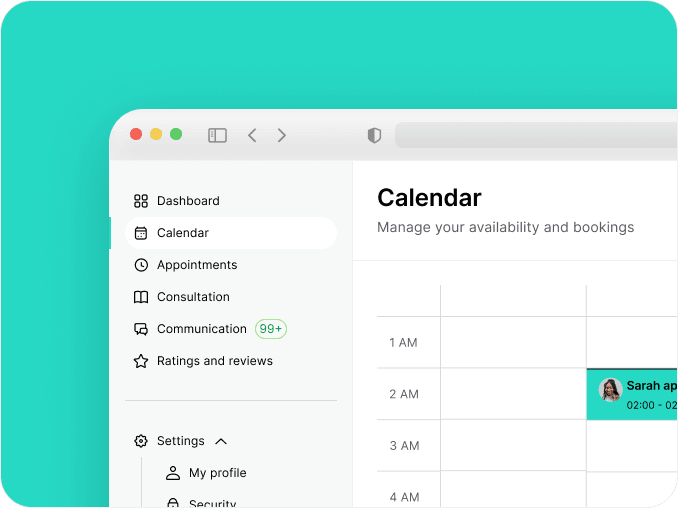Screen dimensions: 678x508
Task: Toggle the browser sidebar panel button
Action: click(x=217, y=135)
